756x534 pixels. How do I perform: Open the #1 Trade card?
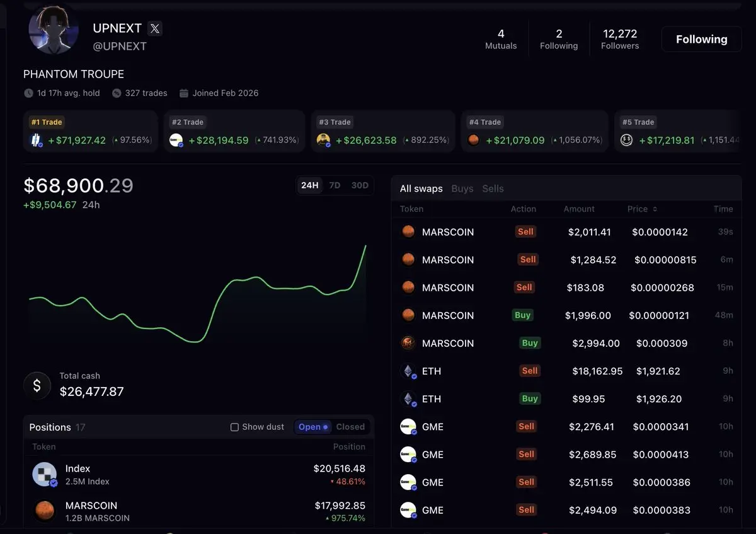point(91,132)
